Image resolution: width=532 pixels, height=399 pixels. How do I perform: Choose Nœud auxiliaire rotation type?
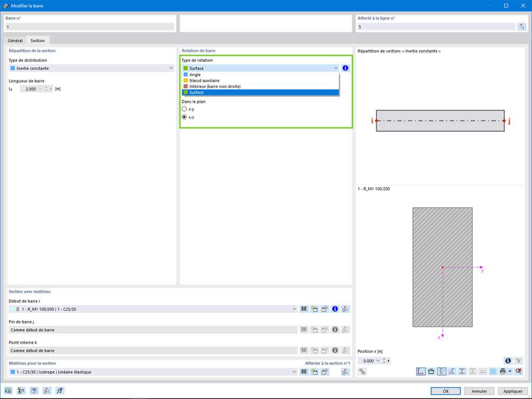[260, 81]
